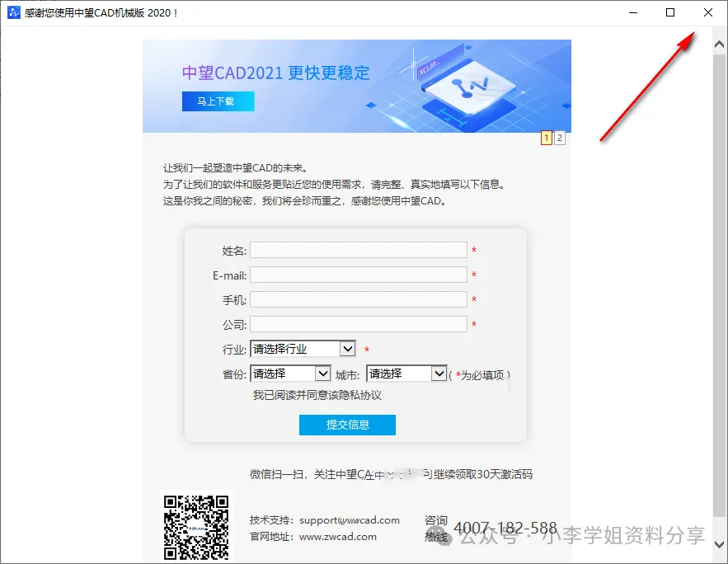Expand the 省份 province dropdown
This screenshot has height=564, width=728.
290,374
